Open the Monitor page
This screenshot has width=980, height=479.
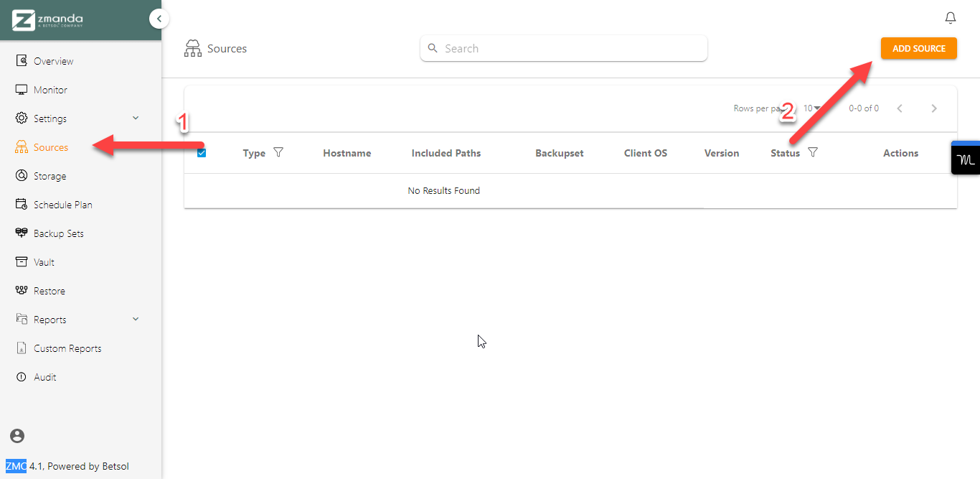tap(50, 90)
